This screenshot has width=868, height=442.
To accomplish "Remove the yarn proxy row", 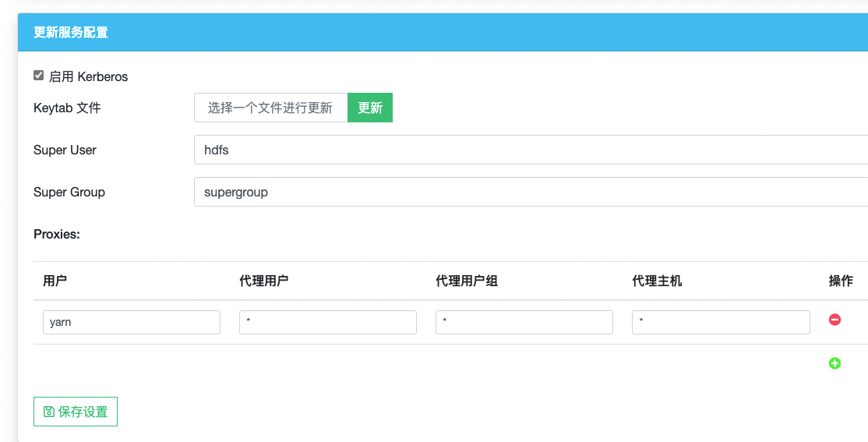I will pos(834,320).
